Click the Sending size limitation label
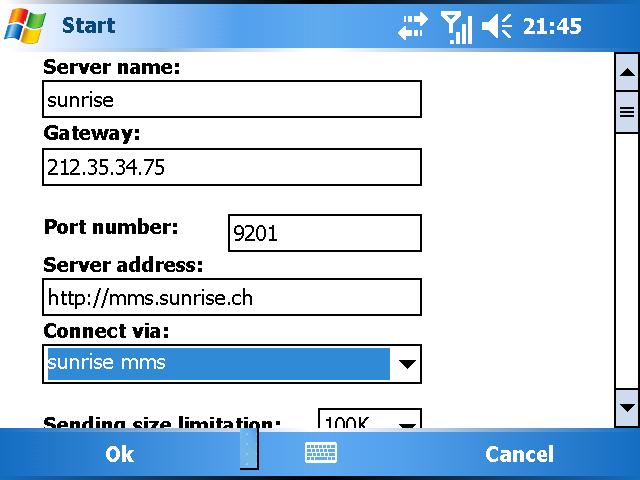This screenshot has height=480, width=640. coord(162,422)
